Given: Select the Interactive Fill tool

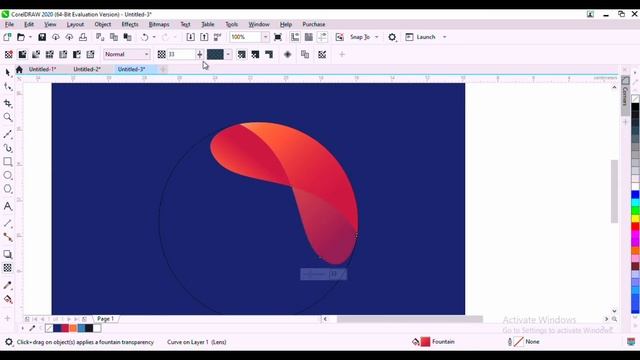Looking at the screenshot, I should click(8, 299).
